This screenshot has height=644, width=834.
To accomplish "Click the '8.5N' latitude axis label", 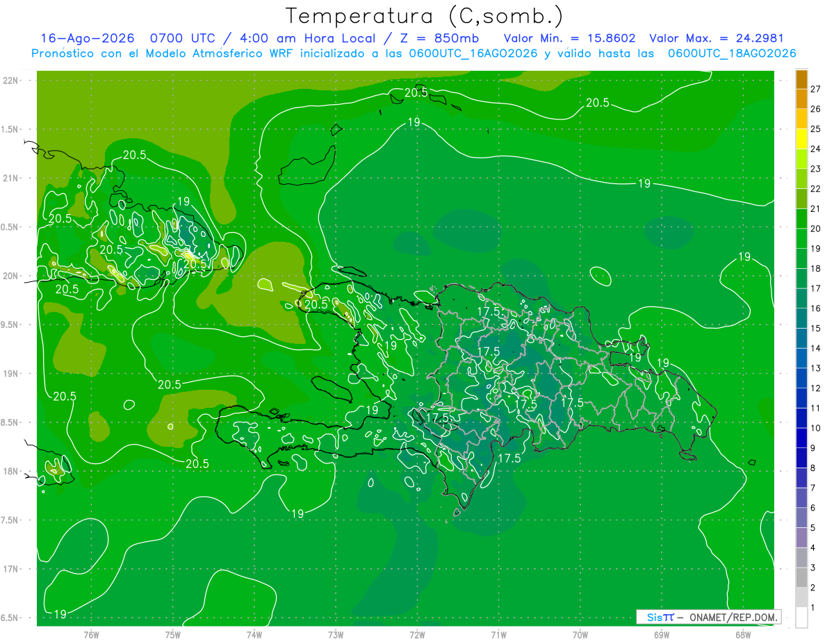I will pos(10,422).
